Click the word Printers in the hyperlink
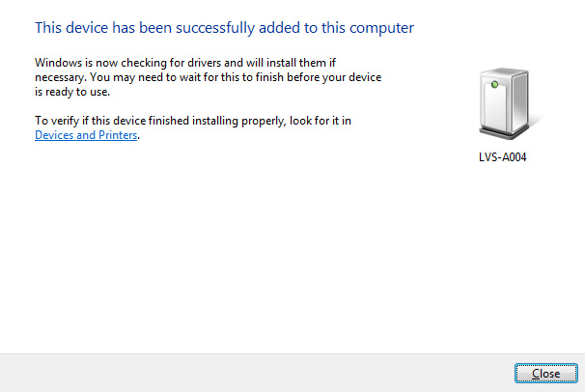The width and height of the screenshot is (585, 392). (x=118, y=135)
